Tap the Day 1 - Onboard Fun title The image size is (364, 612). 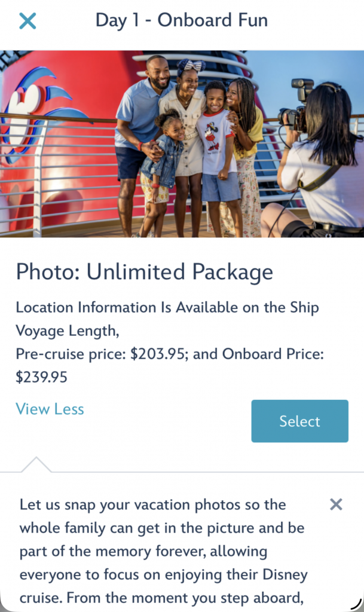(x=182, y=20)
